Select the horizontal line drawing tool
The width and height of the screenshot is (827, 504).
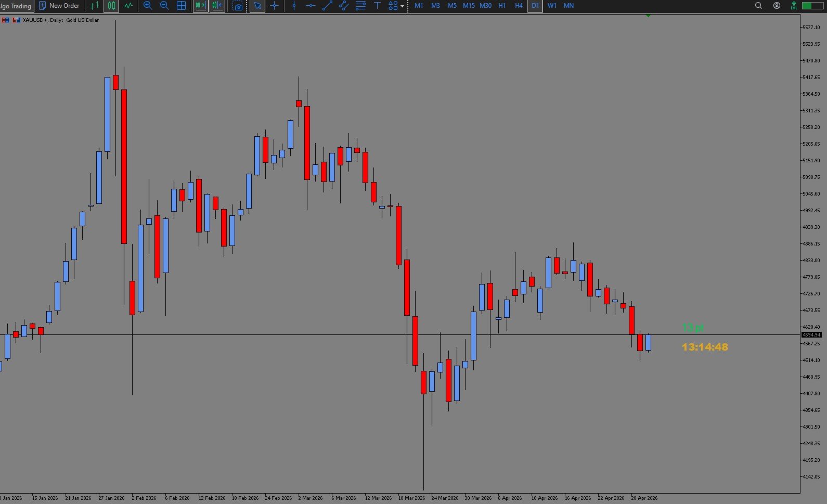point(311,6)
